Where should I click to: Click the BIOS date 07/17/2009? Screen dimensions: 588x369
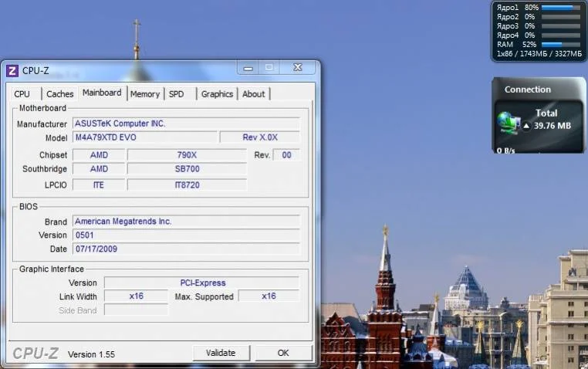[x=187, y=249]
